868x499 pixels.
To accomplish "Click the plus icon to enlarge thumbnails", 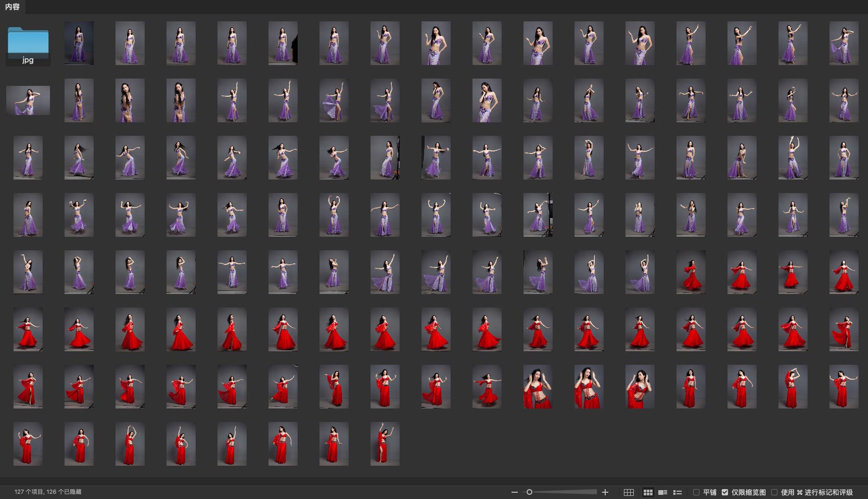I will click(x=605, y=492).
